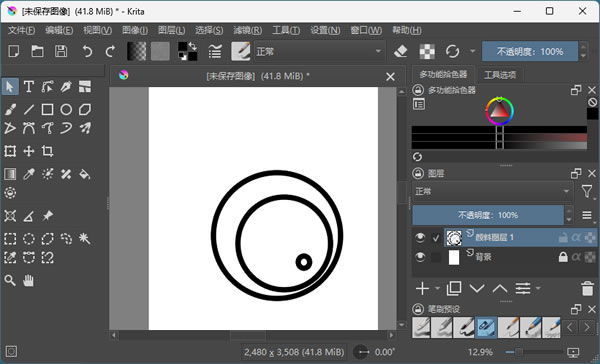Viewport: 600px width, 364px height.
Task: Toggle preserve alpha checkerboard button
Action: 427,51
